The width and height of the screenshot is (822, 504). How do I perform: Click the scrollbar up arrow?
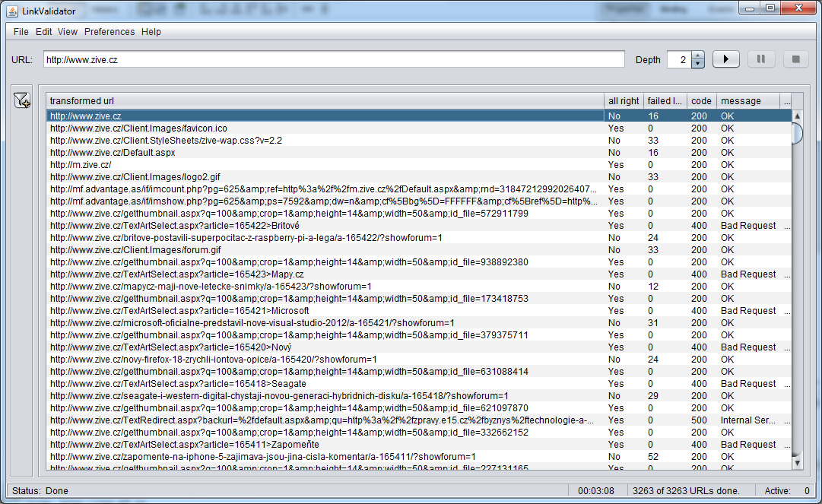797,116
